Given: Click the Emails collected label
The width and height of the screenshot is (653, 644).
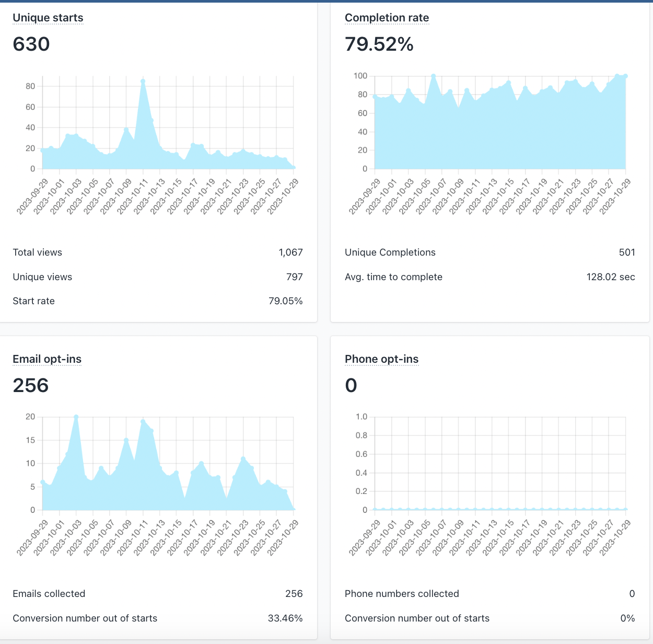Looking at the screenshot, I should pyautogui.click(x=49, y=594).
